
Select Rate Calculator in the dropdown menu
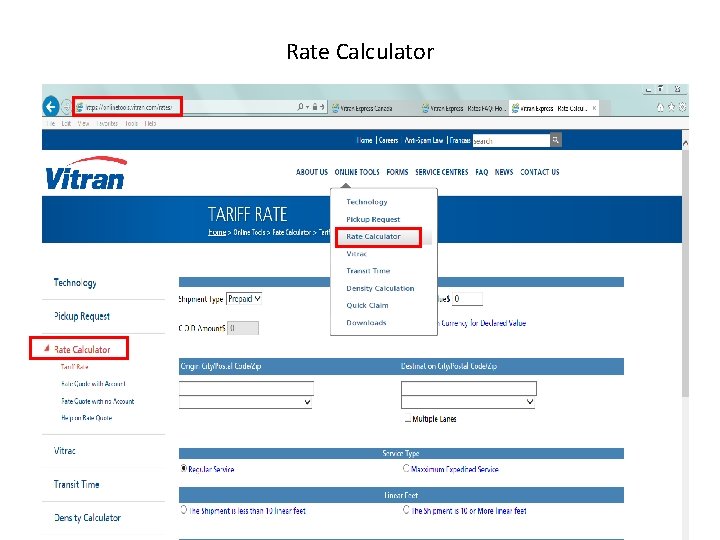[x=373, y=236]
